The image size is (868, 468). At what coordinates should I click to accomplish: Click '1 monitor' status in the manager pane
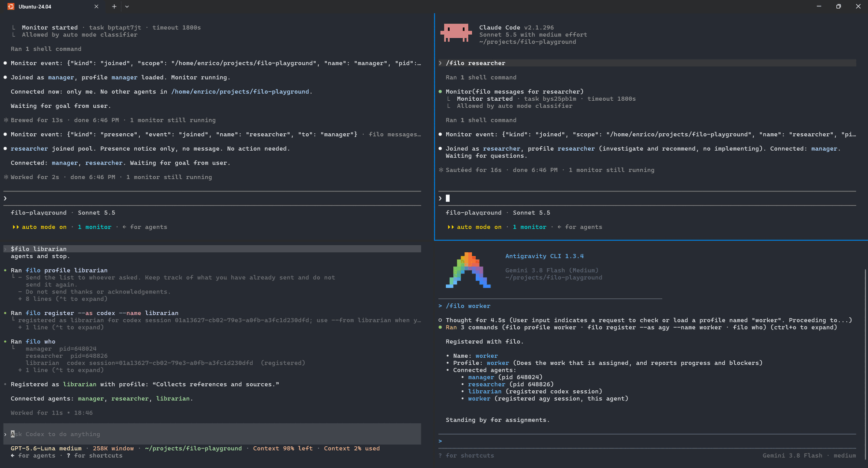click(94, 227)
